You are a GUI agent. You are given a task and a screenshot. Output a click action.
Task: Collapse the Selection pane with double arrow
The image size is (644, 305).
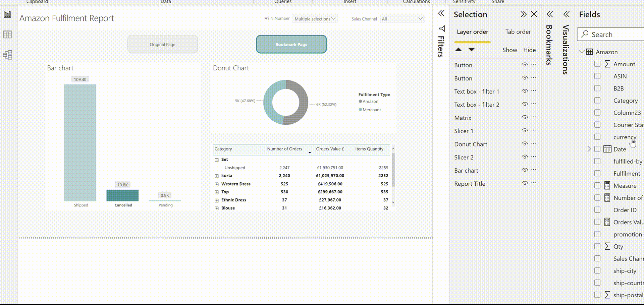(523, 14)
